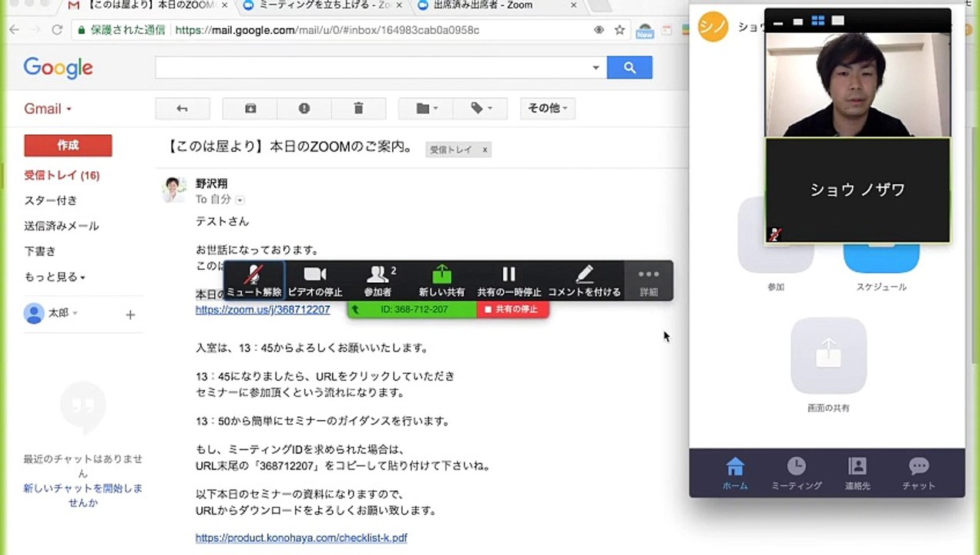The width and height of the screenshot is (980, 555).
Task: Click the orange シノ profile avatar
Action: pyautogui.click(x=713, y=27)
